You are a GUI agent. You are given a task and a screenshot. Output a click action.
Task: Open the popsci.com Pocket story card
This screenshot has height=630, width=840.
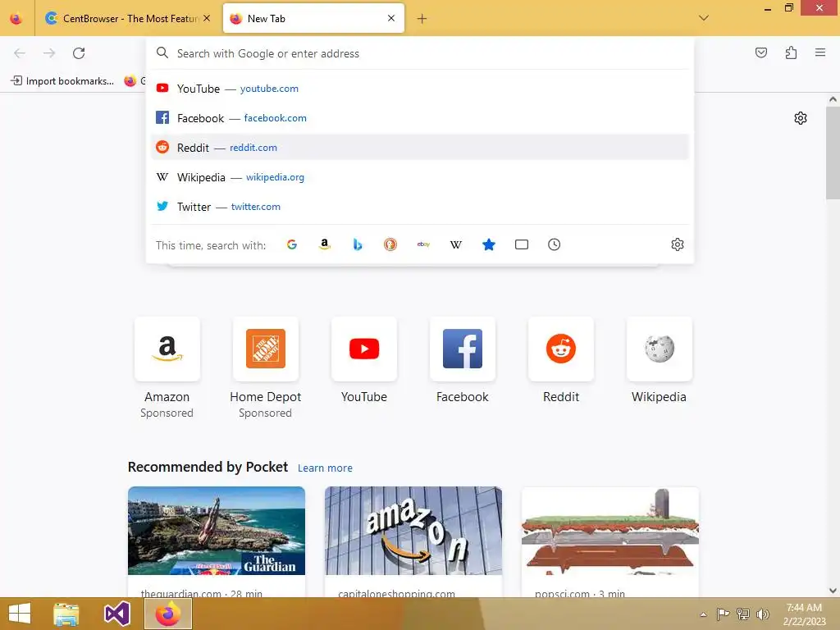click(610, 541)
